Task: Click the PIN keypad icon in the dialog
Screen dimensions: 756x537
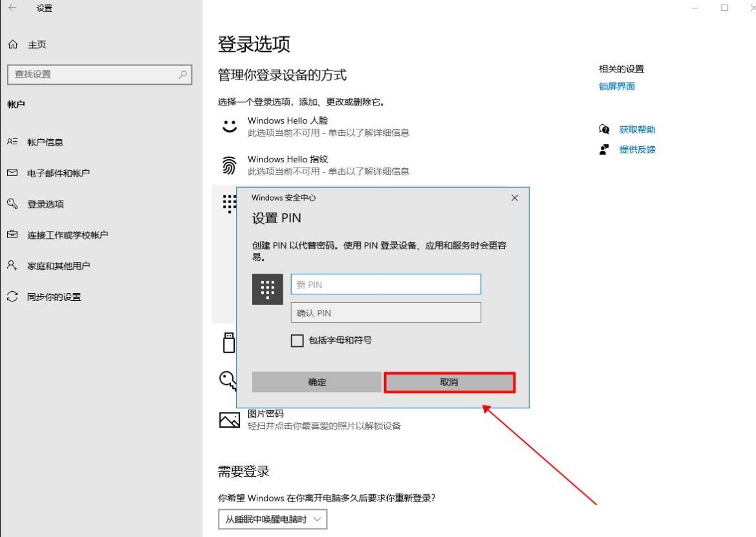Action: [268, 289]
